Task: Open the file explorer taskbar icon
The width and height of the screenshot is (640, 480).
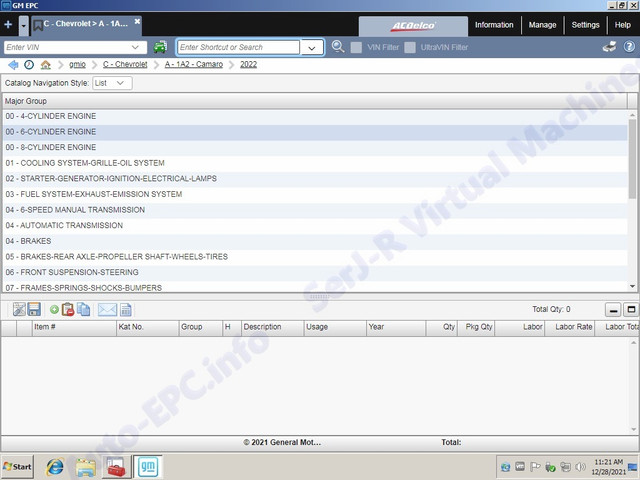Action: pos(85,467)
